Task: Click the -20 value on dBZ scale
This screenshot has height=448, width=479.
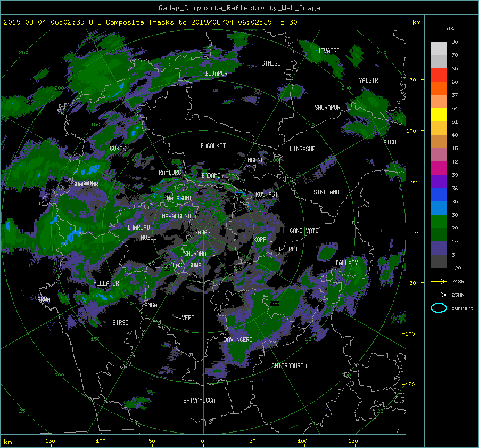Action: click(x=456, y=268)
